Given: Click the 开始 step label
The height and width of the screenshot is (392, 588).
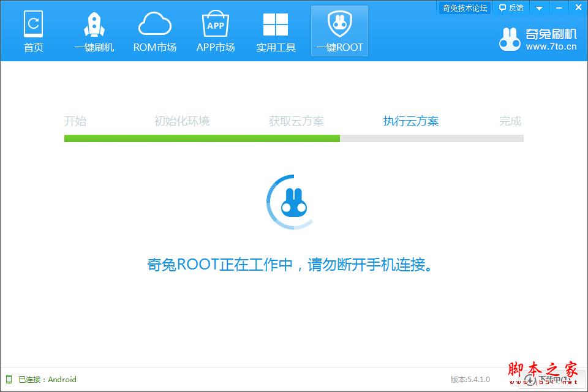Looking at the screenshot, I should 75,121.
